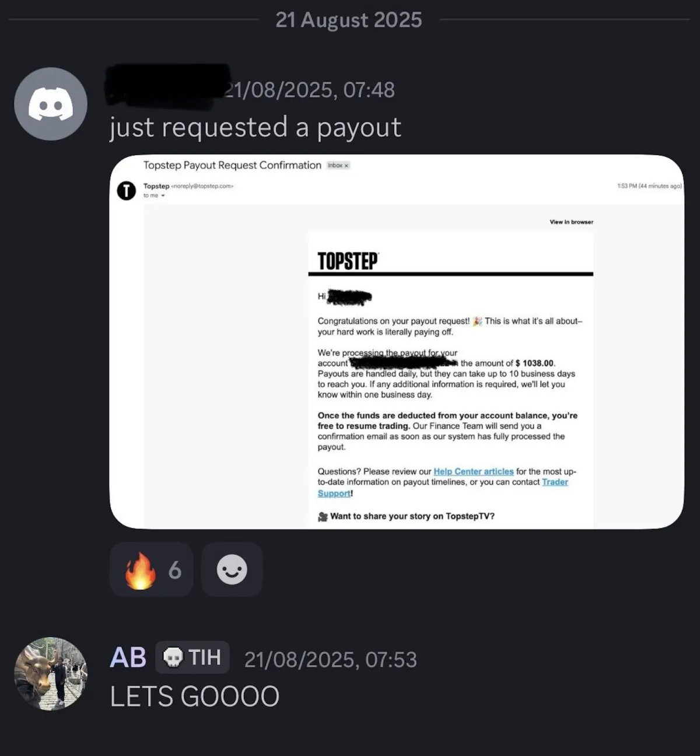This screenshot has width=700, height=756.
Task: Click AB's Wall Street bull avatar
Action: pos(51,674)
